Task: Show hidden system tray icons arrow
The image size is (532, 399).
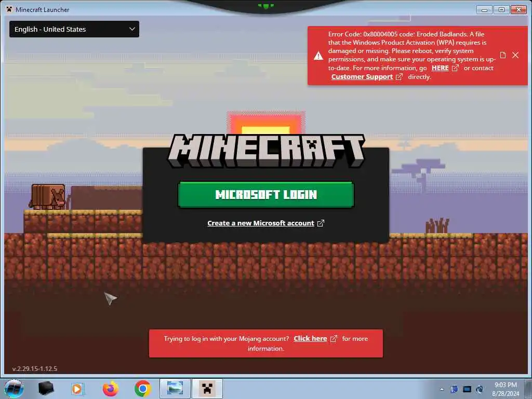Action: click(442, 390)
